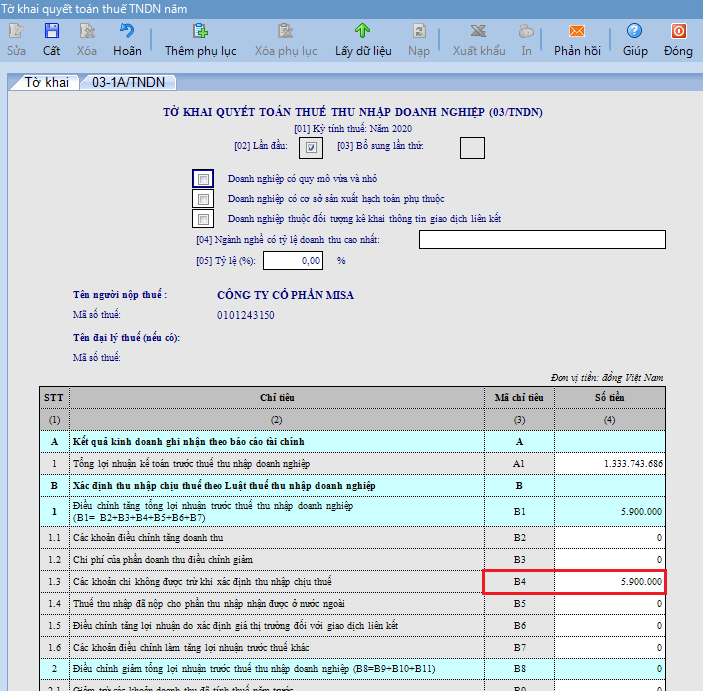The width and height of the screenshot is (703, 691).
Task: Click the Sửa (edit) toolbar icon
Action: [x=16, y=31]
